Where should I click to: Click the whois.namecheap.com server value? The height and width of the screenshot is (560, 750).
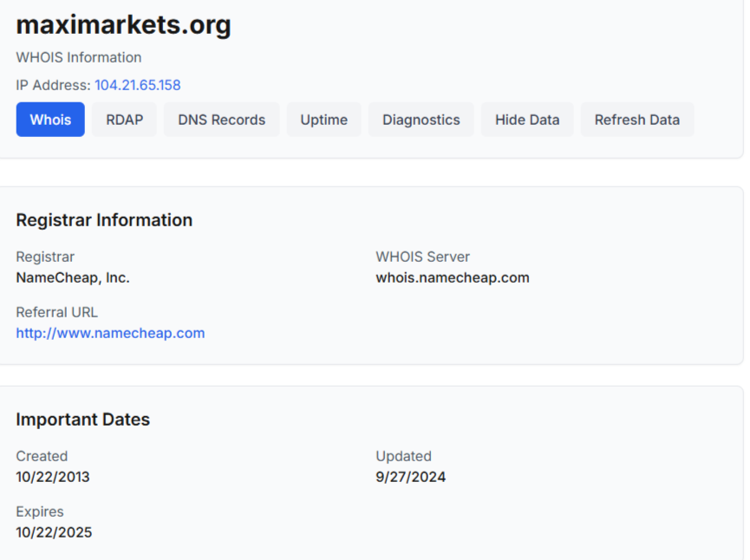[452, 277]
